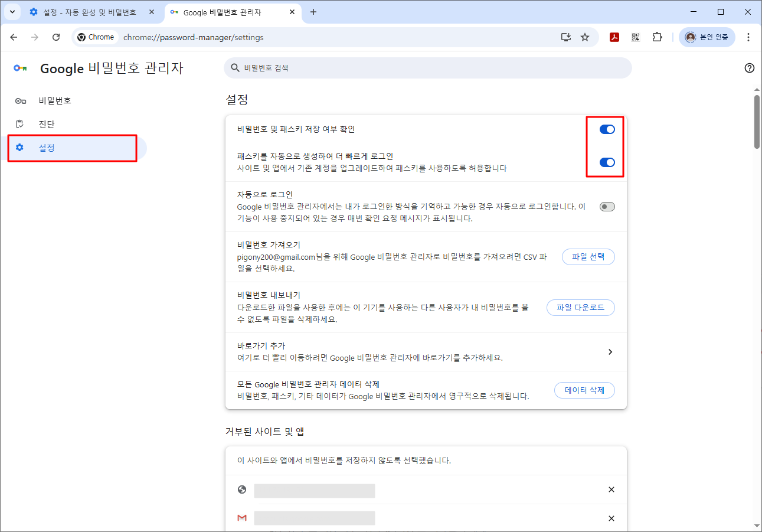
Task: Reload the page
Action: tap(56, 37)
